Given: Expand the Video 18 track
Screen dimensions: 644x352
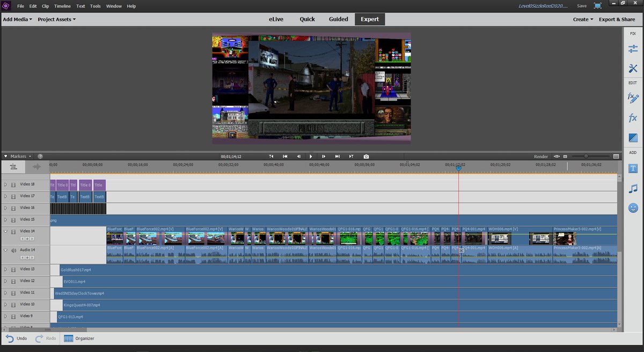Looking at the screenshot, I should [5, 185].
